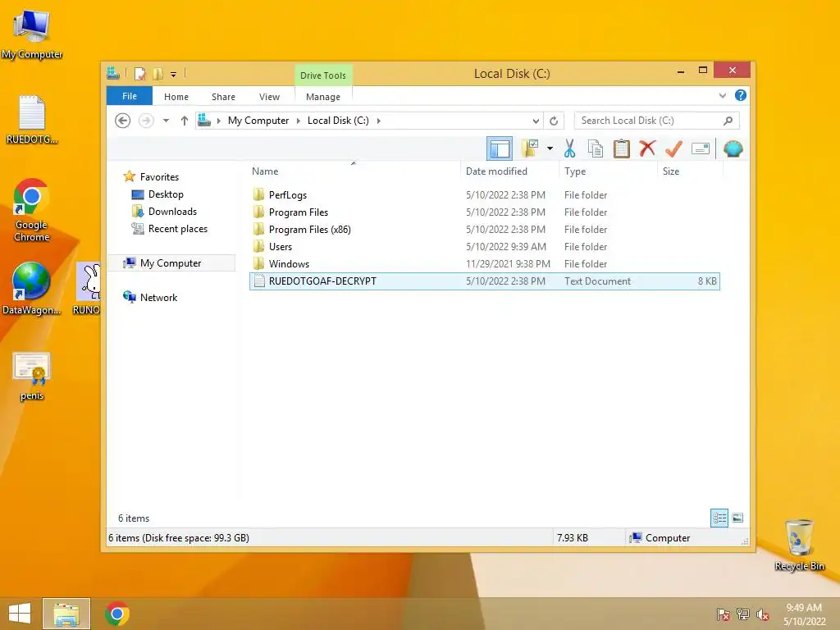Select the Google Chrome desktop shortcut
840x630 pixels.
coord(32,210)
